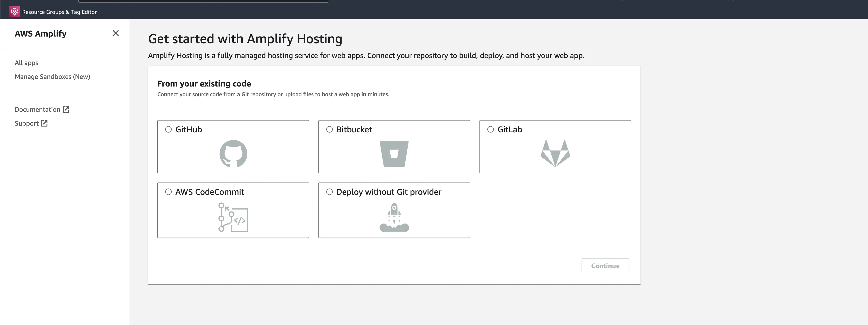Image resolution: width=868 pixels, height=325 pixels.
Task: Click the Continue button
Action: tap(605, 266)
